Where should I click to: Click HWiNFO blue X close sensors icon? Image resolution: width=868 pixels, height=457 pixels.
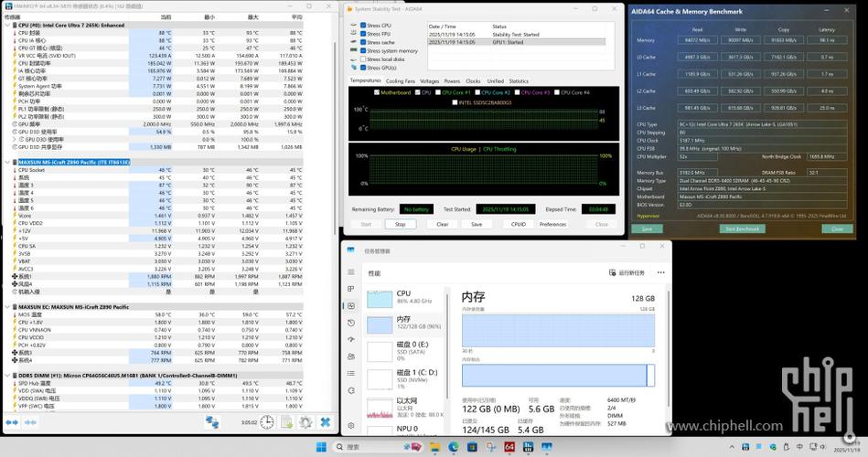(x=326, y=422)
